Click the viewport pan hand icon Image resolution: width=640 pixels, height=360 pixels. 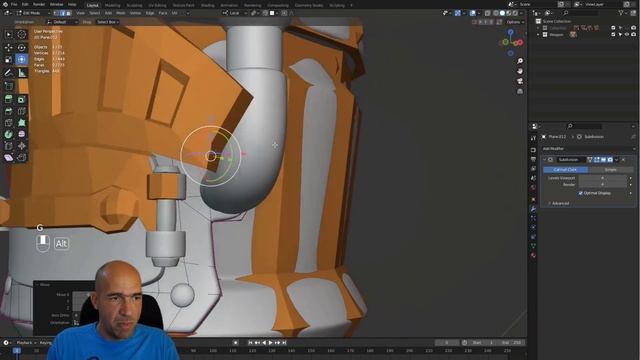[520, 71]
